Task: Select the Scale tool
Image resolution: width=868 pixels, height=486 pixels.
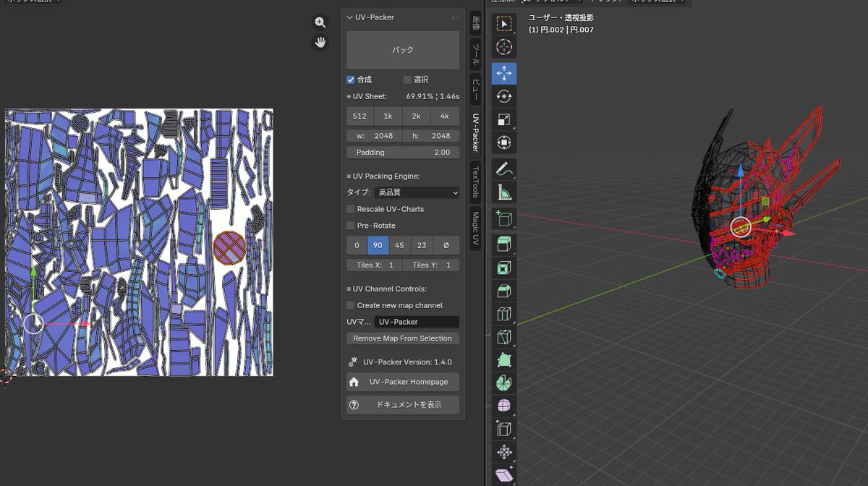Action: click(504, 119)
